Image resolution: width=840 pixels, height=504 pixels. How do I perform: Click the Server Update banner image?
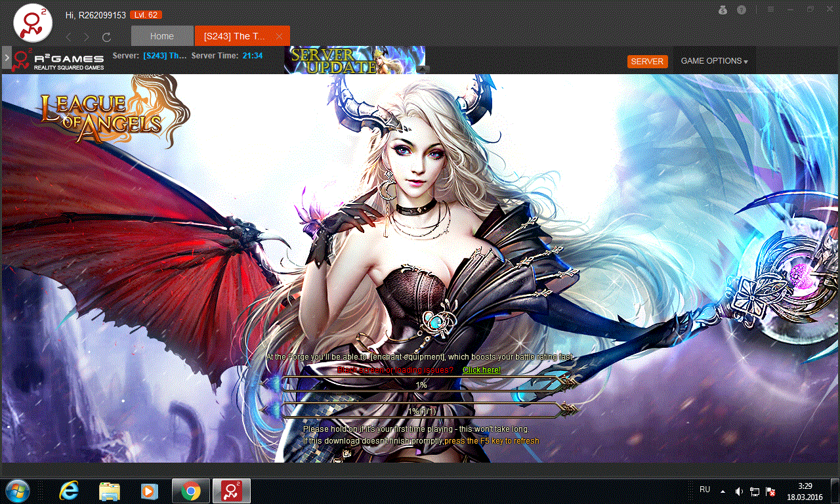tap(354, 59)
